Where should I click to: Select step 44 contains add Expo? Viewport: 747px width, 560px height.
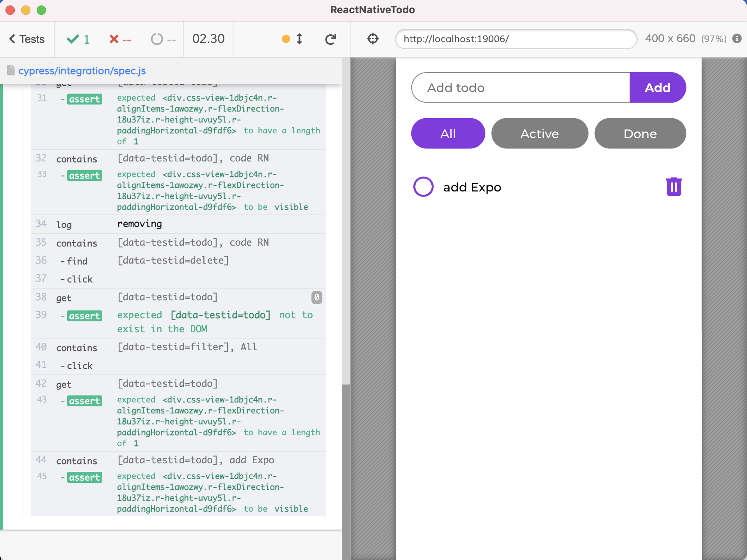tap(179, 461)
